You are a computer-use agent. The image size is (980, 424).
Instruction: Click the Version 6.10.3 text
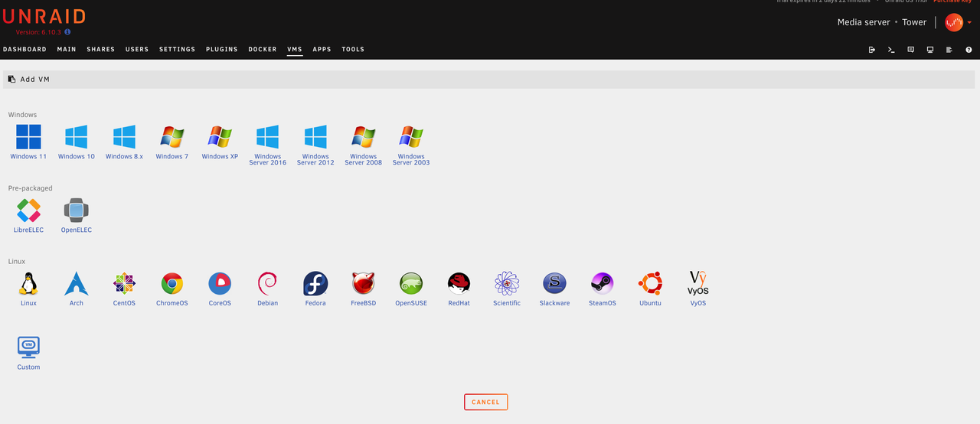click(x=38, y=32)
